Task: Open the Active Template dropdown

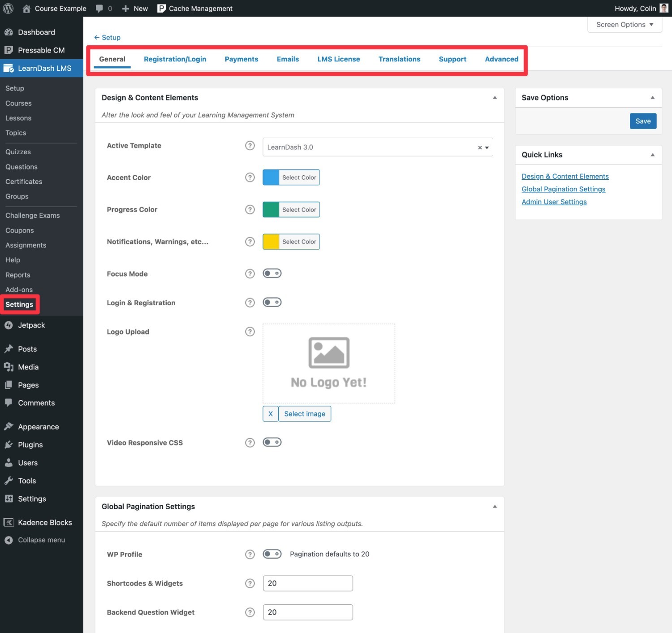Action: coord(378,147)
